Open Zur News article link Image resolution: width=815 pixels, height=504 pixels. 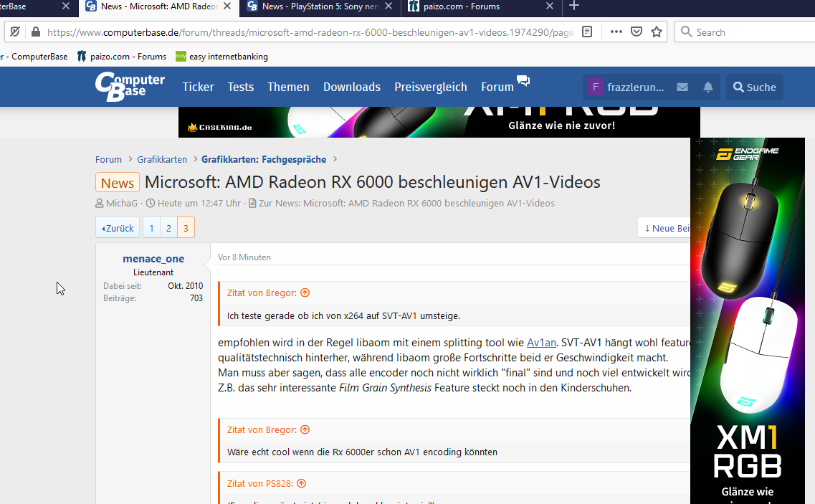click(406, 204)
